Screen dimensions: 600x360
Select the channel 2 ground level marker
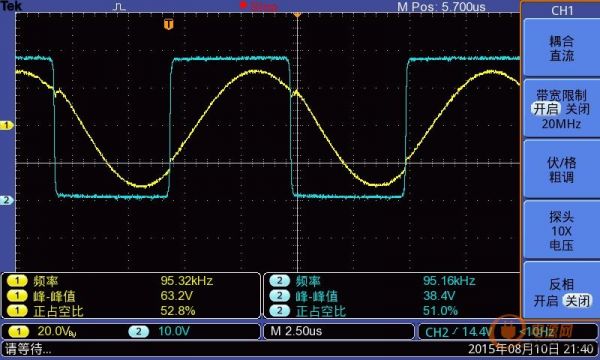point(7,200)
